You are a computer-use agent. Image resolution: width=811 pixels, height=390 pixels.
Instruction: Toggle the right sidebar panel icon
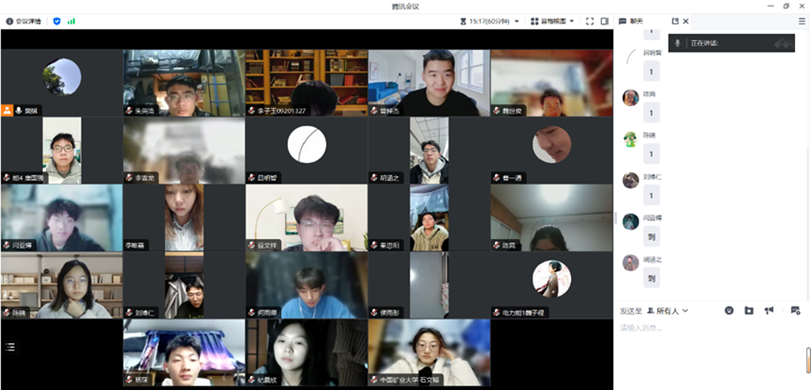point(604,21)
